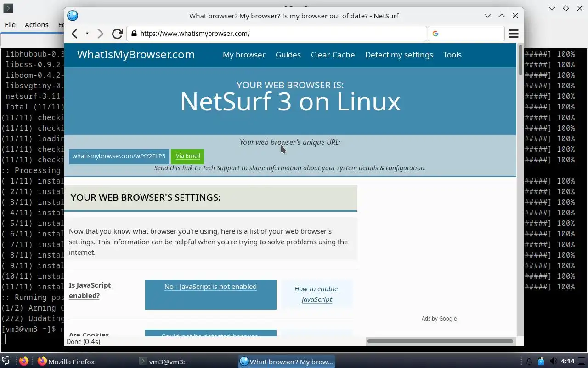Click the 4:14 clock
The image size is (588, 368).
click(568, 362)
